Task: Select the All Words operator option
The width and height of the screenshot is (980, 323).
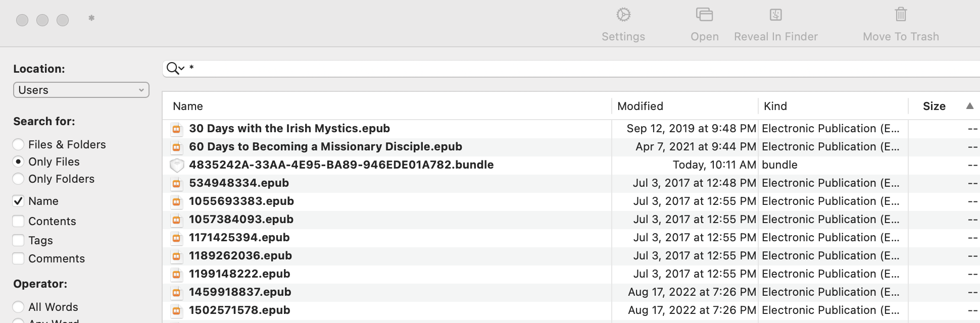Action: click(18, 307)
